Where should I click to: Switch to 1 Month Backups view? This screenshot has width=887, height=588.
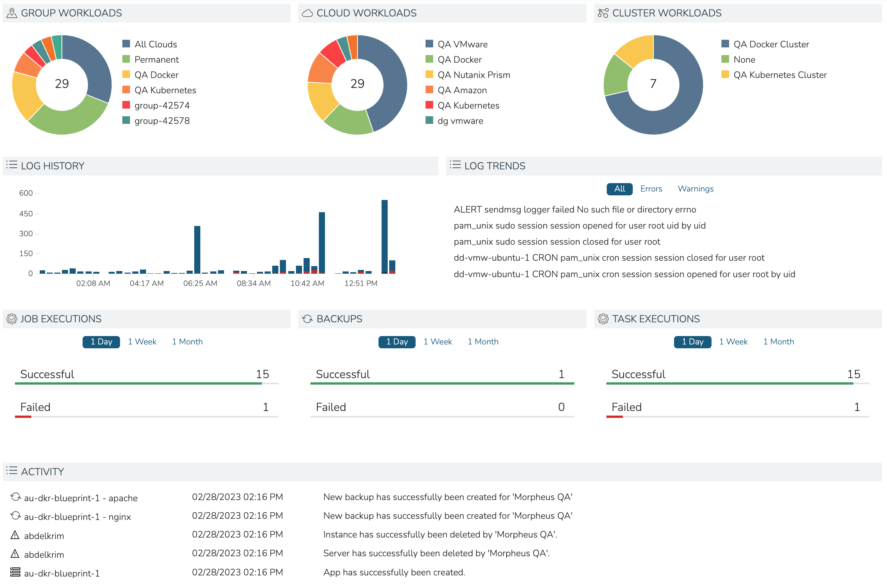483,341
